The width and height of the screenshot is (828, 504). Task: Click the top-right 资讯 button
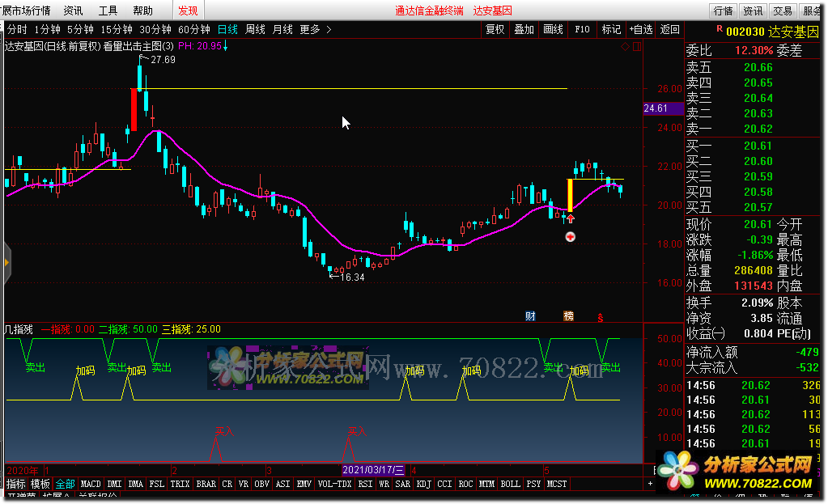coord(753,11)
